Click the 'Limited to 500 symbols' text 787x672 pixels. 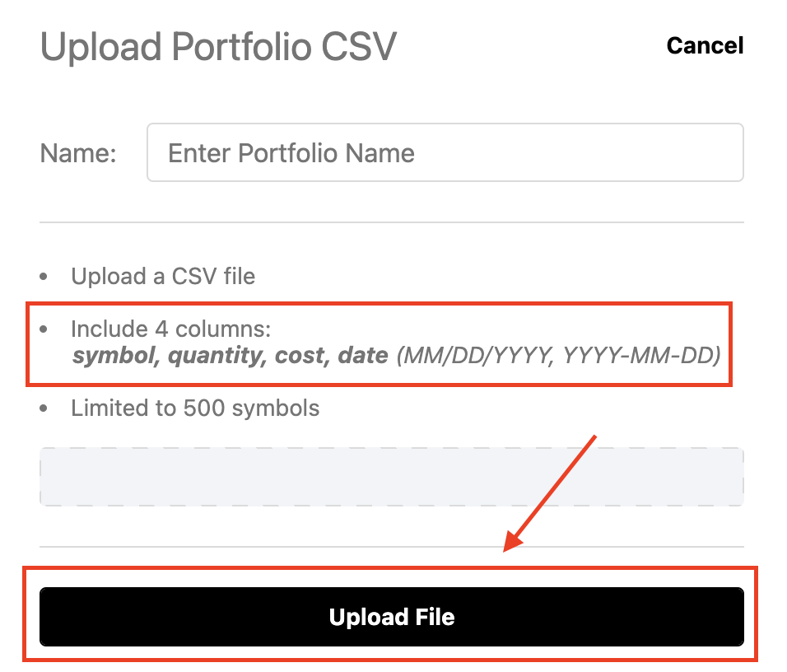[x=195, y=408]
